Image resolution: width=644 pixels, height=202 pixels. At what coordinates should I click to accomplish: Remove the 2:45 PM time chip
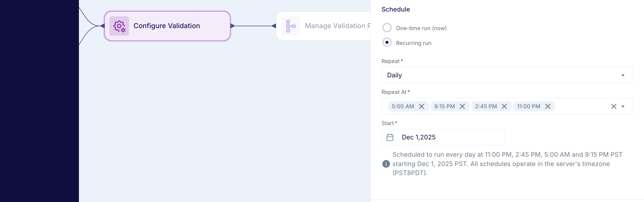(504, 106)
